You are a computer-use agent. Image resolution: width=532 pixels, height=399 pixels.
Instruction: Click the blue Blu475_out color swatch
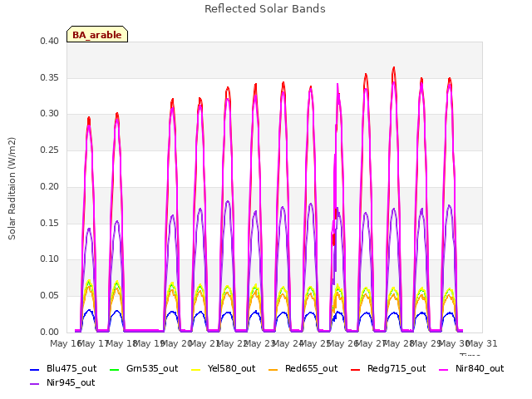pos(35,369)
